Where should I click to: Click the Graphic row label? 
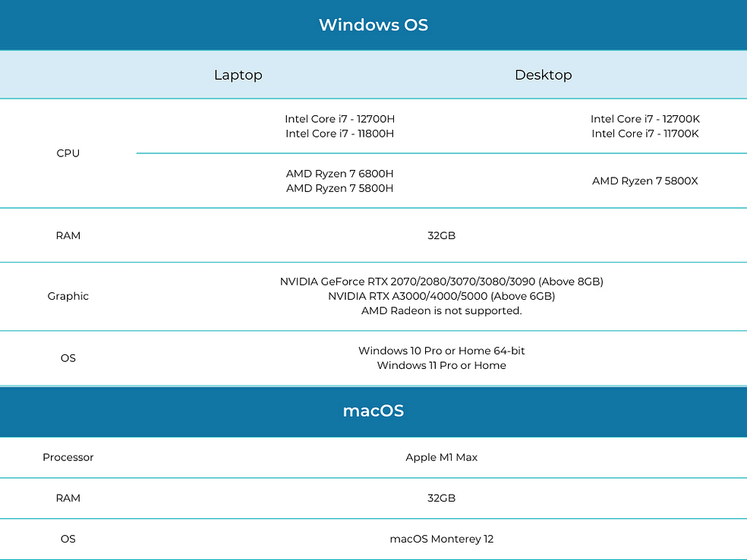point(68,296)
